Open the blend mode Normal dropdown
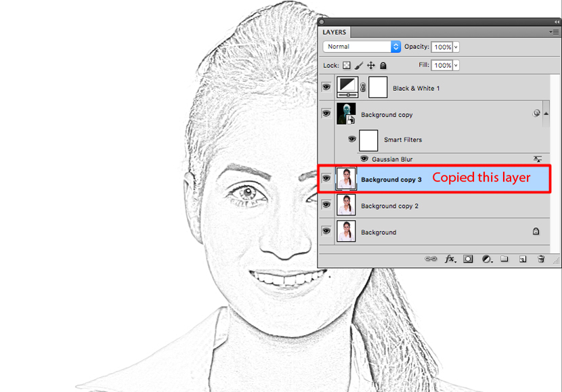 tap(362, 47)
